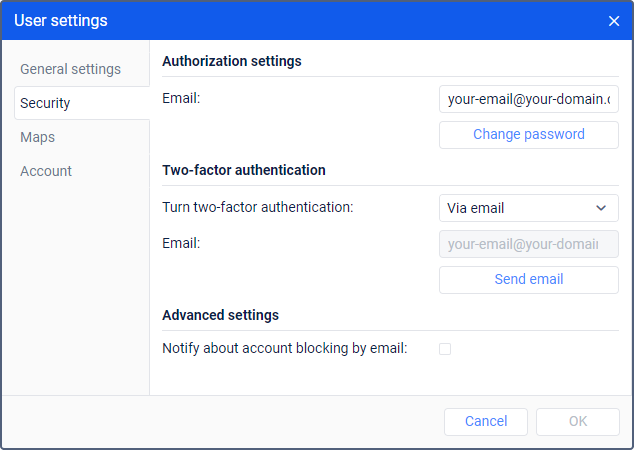Click the Email label under Authorization settings
This screenshot has width=634, height=450.
(x=181, y=99)
